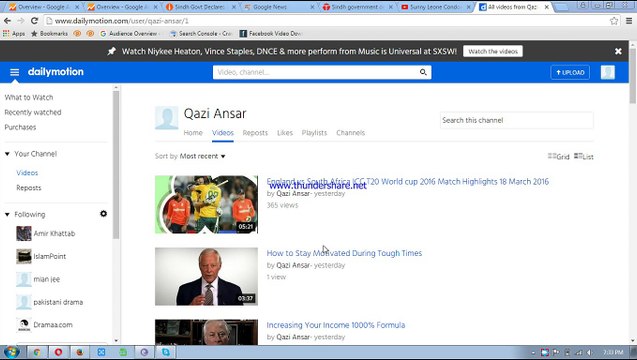
Task: Open Facebook Video bookmark
Action: tap(270, 33)
